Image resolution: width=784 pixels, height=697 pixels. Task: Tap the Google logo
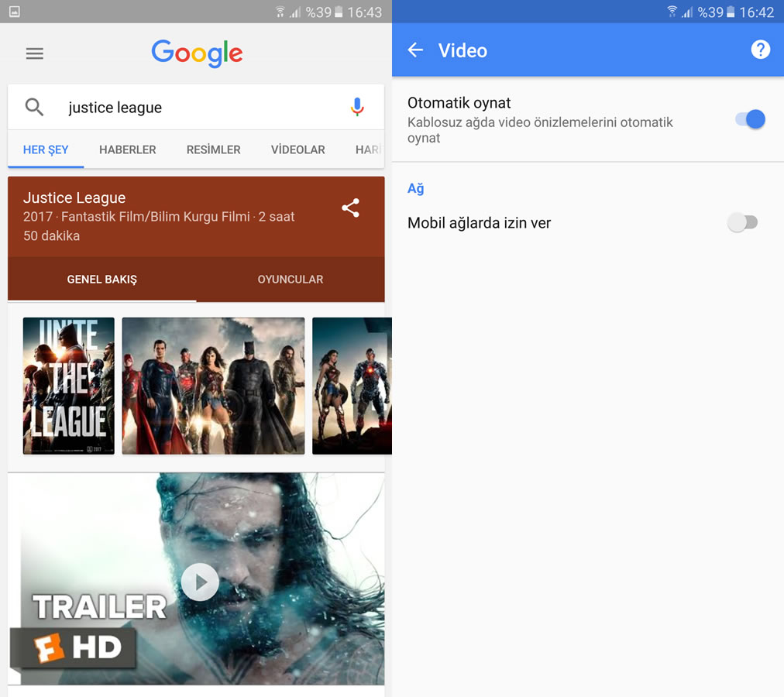point(197,53)
